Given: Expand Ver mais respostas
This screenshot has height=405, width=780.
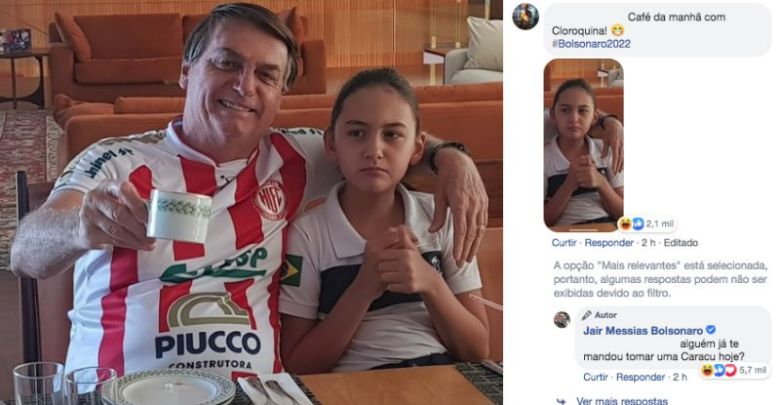Looking at the screenshot, I should [622, 401].
